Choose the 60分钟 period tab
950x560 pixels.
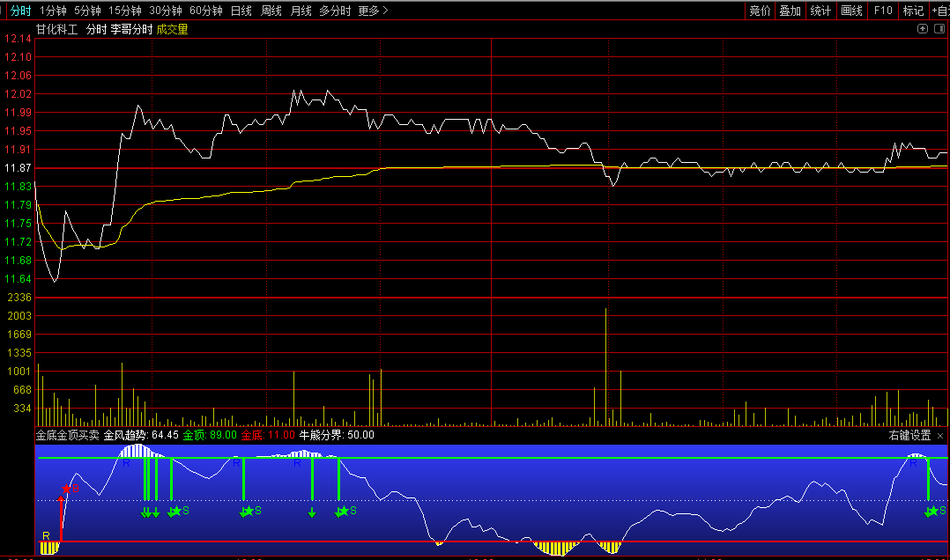click(x=206, y=11)
